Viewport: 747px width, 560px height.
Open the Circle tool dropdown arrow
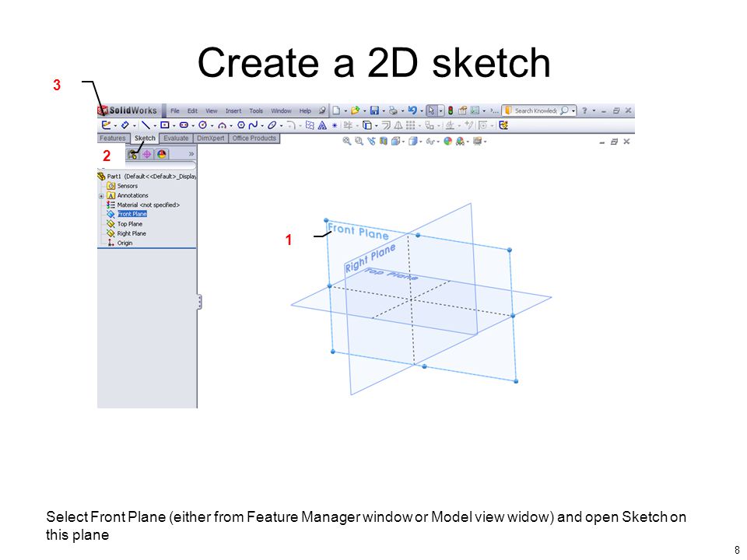(x=212, y=126)
